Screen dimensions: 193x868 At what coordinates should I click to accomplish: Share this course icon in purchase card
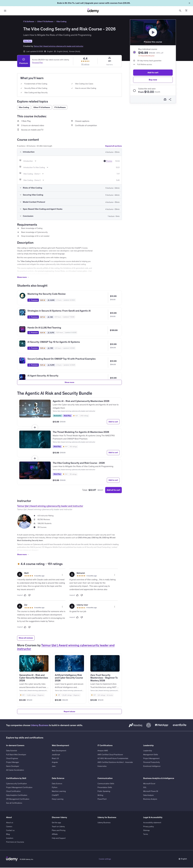click(170, 99)
